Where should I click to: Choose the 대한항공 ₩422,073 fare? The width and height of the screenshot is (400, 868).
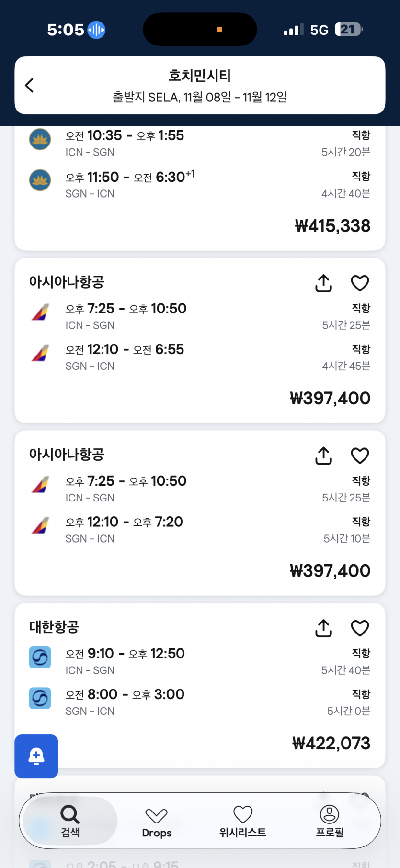coord(331,743)
